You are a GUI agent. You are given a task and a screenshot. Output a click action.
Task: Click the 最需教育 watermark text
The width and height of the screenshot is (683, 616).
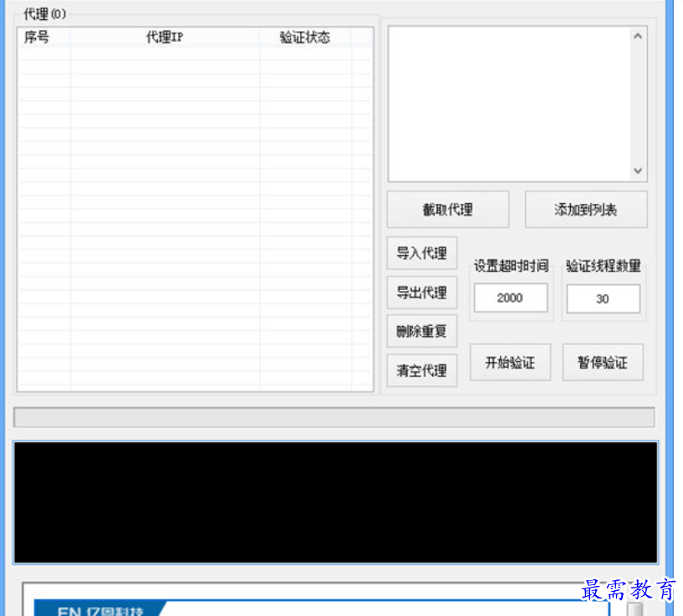coord(628,591)
